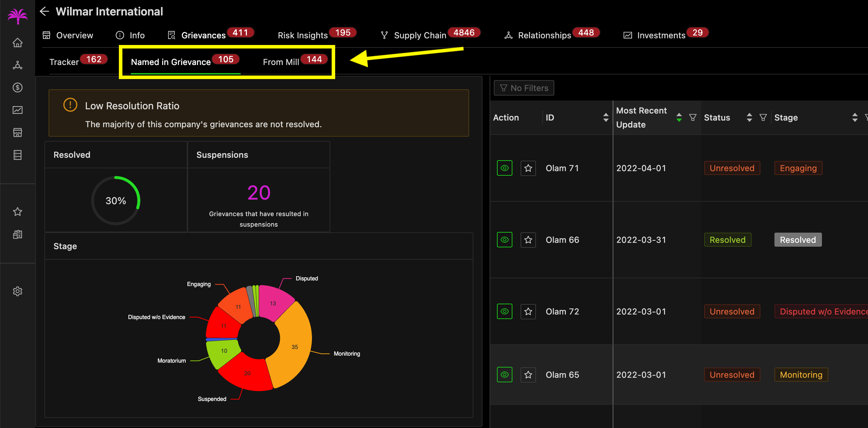Viewport: 868px width, 428px height.
Task: Go back using arrow beside Wilmar International
Action: click(x=44, y=12)
